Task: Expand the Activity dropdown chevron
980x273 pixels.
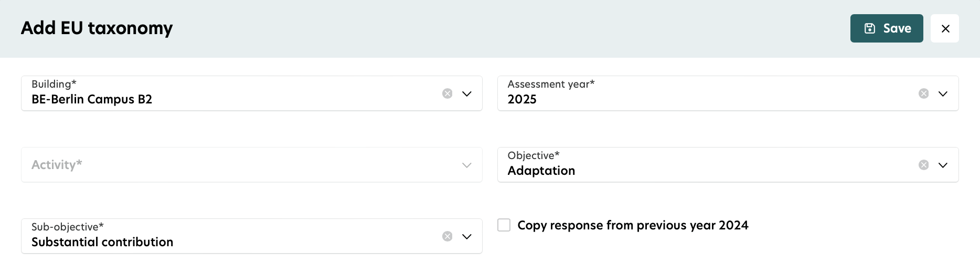Action: [467, 165]
